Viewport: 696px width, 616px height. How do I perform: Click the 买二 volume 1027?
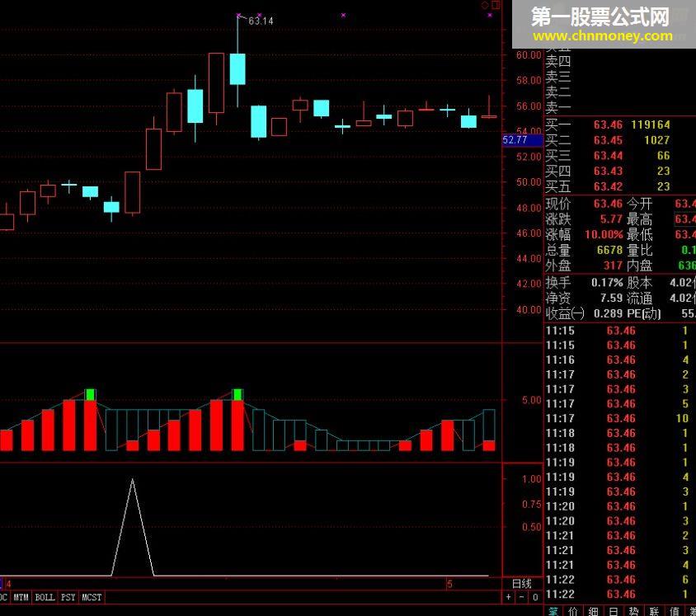click(x=657, y=140)
